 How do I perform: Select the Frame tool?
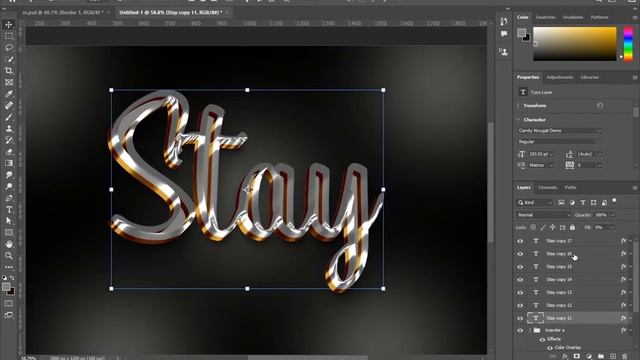pos(9,82)
